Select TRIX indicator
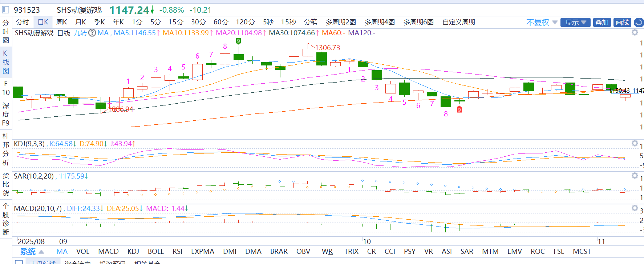Screen dimensions: 644x264 click(351, 251)
